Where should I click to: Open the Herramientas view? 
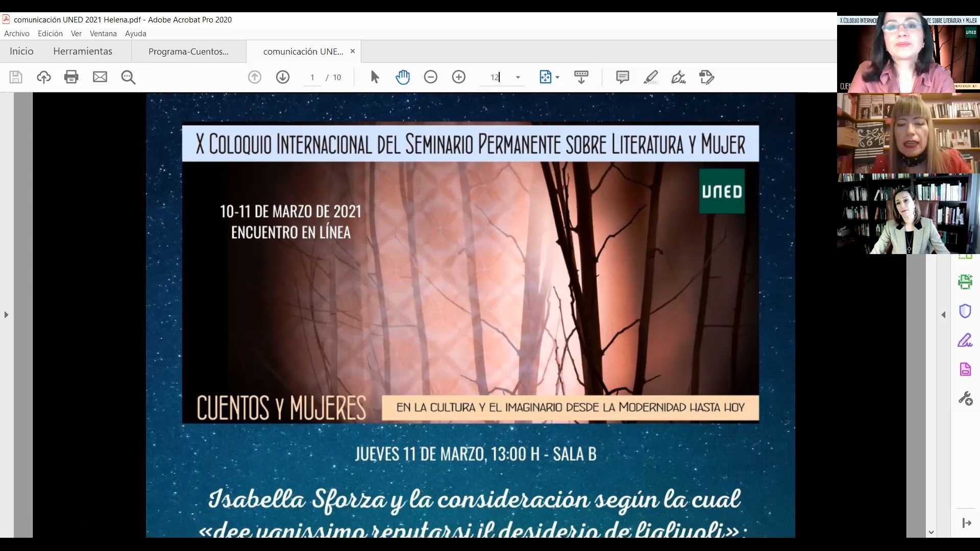click(83, 51)
